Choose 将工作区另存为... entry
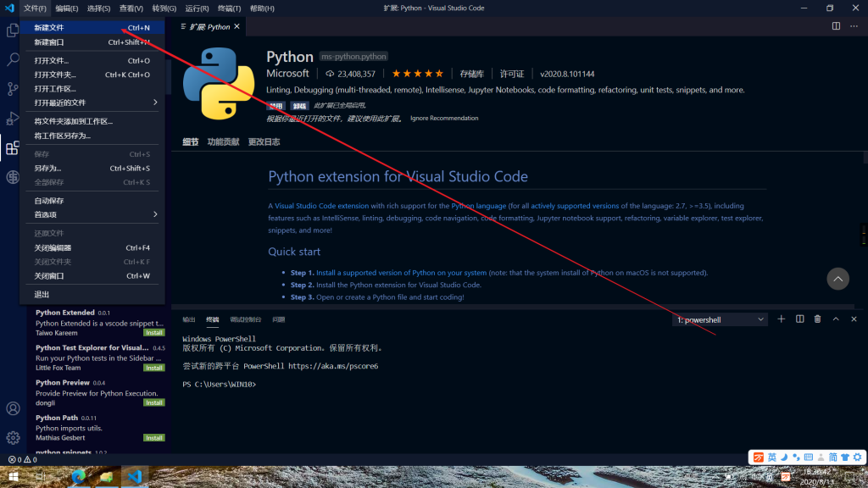868x488 pixels. click(x=92, y=136)
